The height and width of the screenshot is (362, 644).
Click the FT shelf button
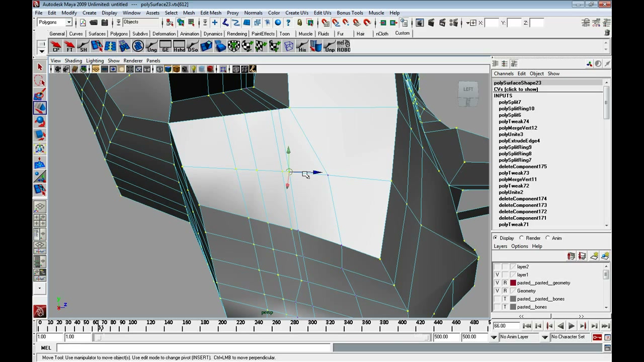69,47
